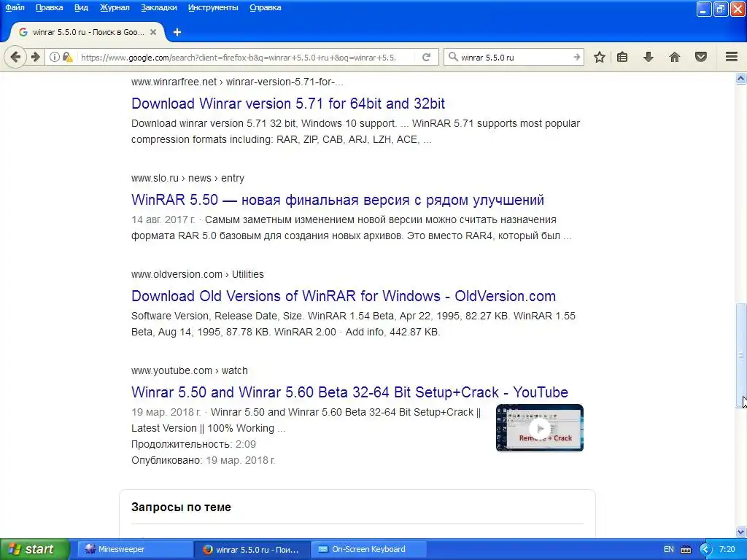747x560 pixels.
Task: Click the scrollbar down arrow
Action: pos(741,532)
